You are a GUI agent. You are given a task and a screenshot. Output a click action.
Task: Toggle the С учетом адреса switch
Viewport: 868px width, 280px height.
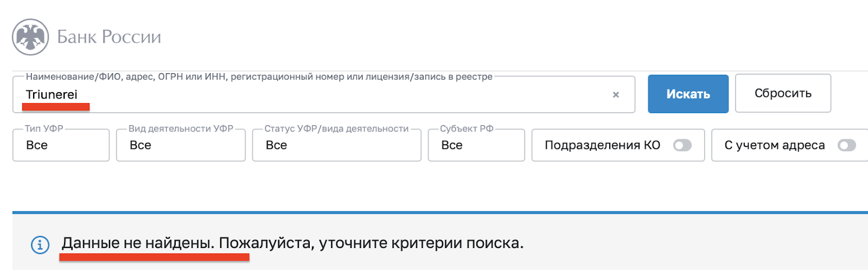[x=846, y=145]
